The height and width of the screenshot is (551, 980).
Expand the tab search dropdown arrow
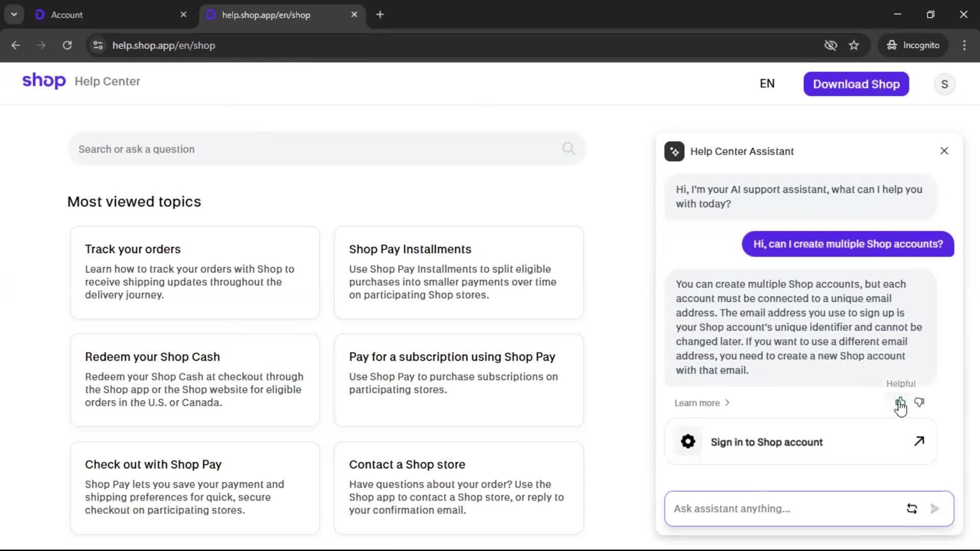click(x=14, y=15)
